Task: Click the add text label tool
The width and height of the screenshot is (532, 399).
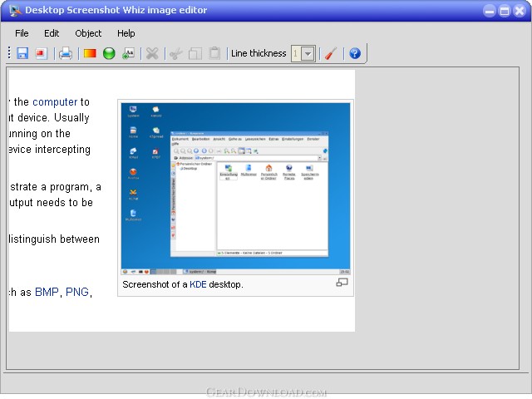Action: point(128,53)
